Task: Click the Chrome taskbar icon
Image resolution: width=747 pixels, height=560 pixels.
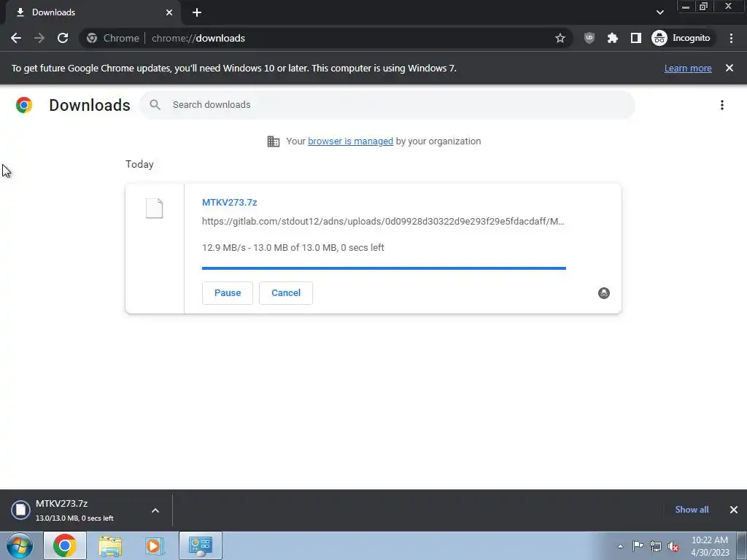Action: tap(65, 545)
